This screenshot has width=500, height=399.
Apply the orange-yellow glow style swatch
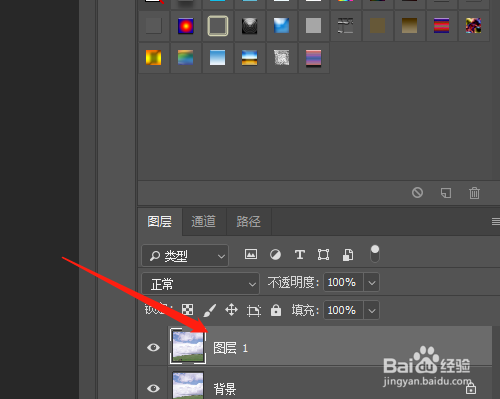click(x=154, y=58)
